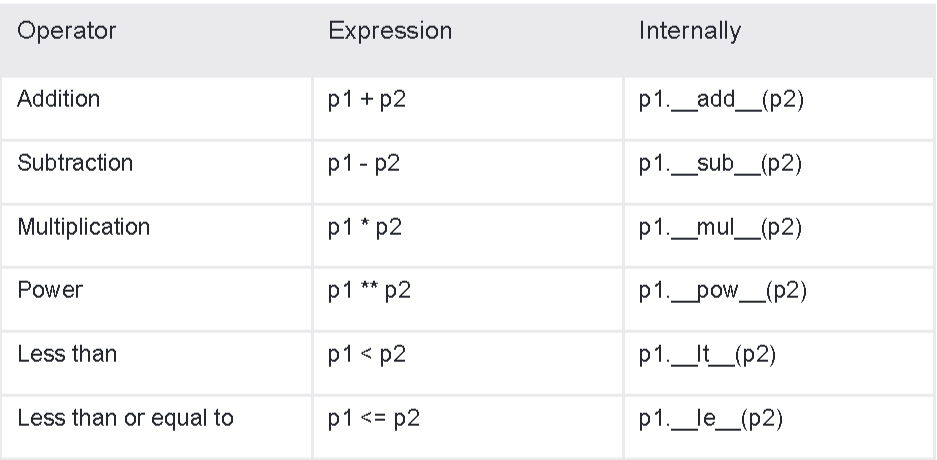937x460 pixels.
Task: Select the p1 ** p2 expression
Action: [368, 288]
